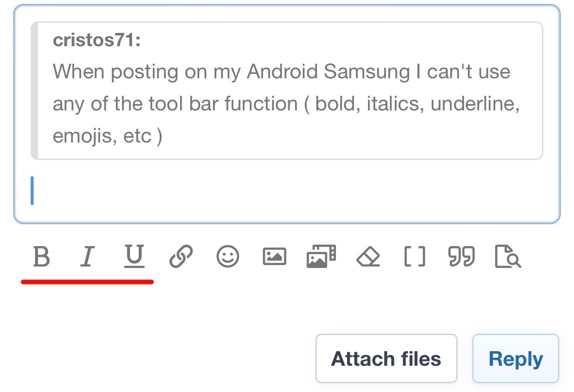Toggle italic formatting
The image size is (574, 392).
coord(87,256)
